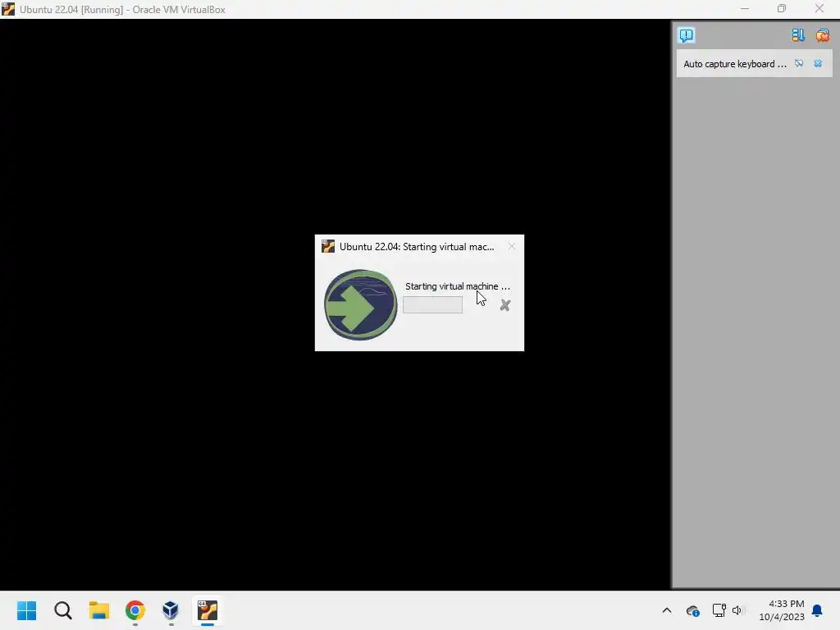This screenshot has width=840, height=630.
Task: Click the Starting virtual machine label
Action: [458, 286]
